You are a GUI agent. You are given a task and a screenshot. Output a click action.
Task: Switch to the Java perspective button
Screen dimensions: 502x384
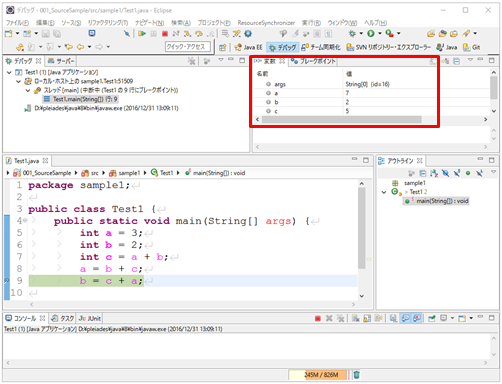click(x=447, y=47)
